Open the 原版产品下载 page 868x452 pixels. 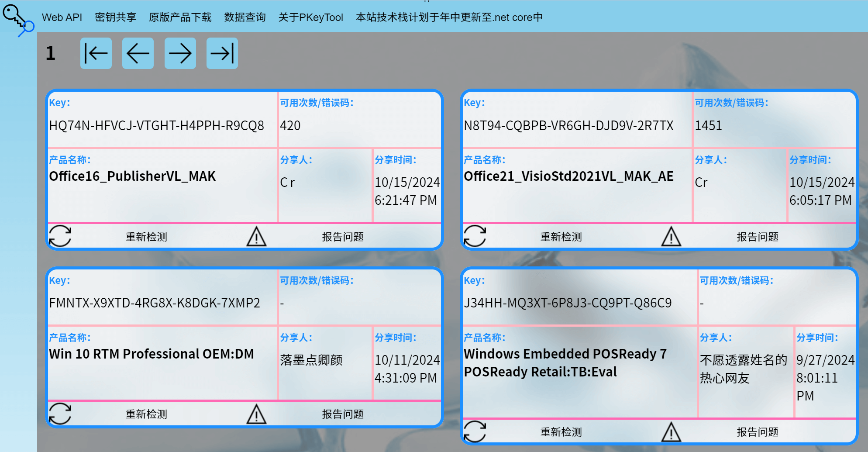point(180,17)
